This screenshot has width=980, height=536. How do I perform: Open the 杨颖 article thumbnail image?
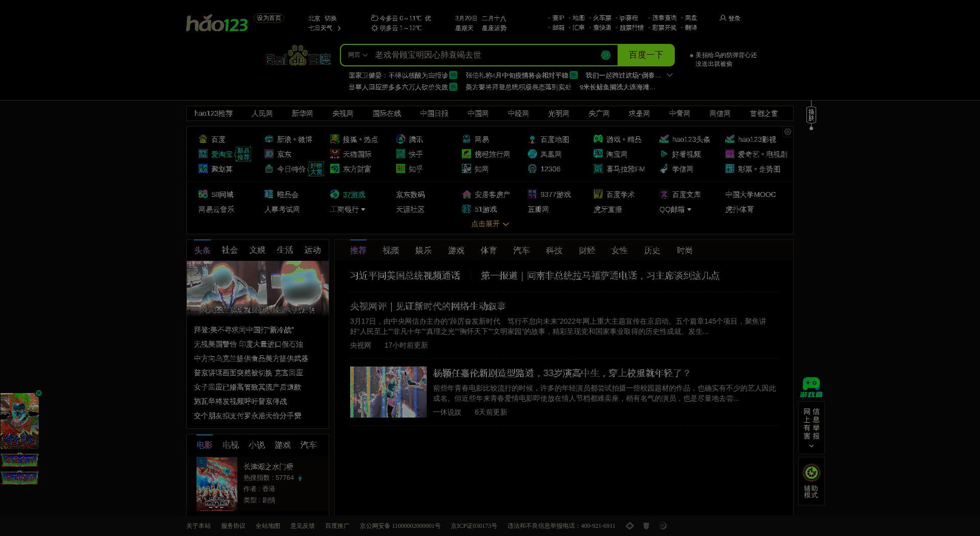388,392
